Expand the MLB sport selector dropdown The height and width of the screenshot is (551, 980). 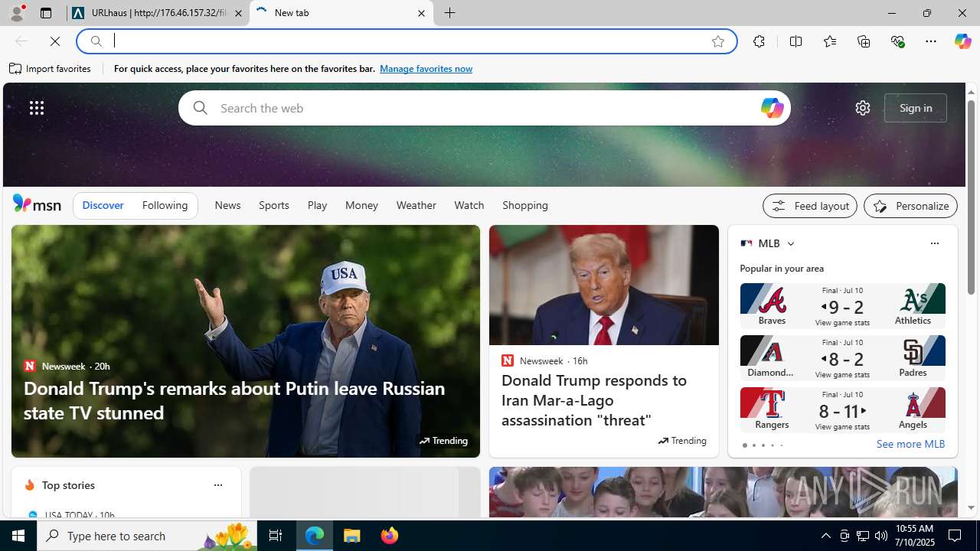coord(790,243)
